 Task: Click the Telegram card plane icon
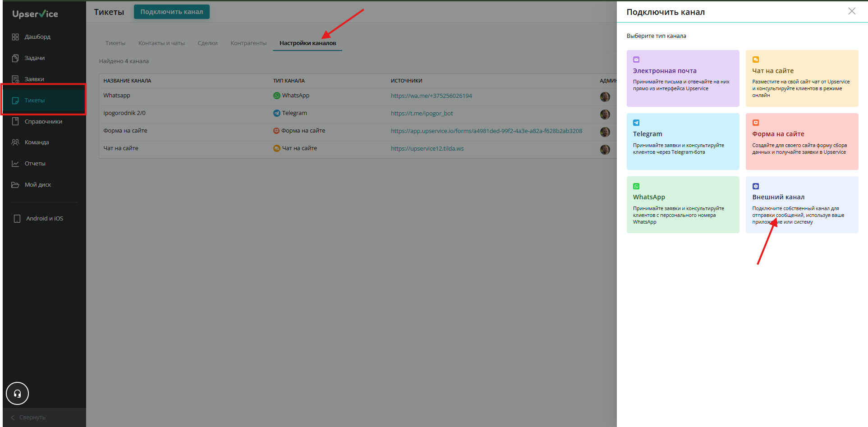636,123
